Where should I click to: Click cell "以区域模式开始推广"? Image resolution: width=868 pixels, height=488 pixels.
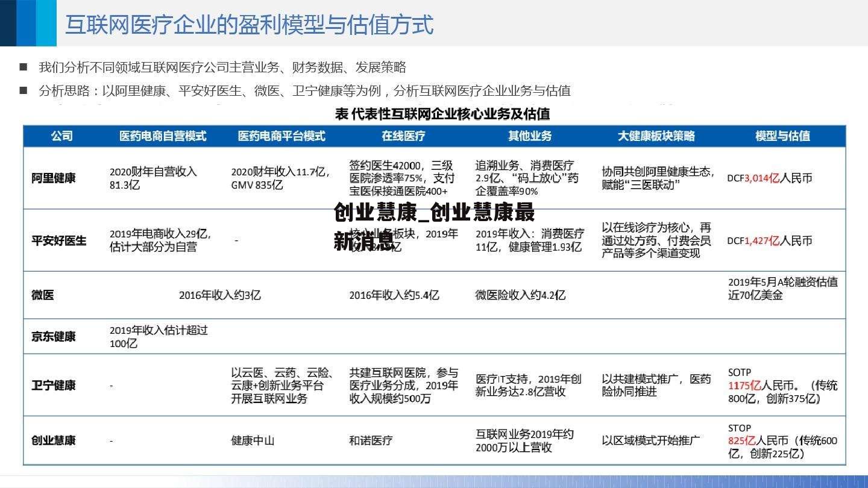point(651,440)
